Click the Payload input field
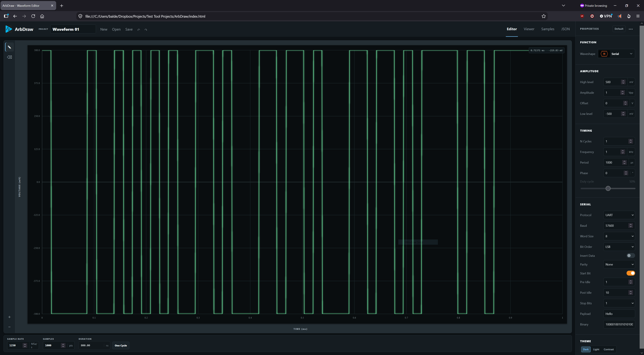This screenshot has height=355, width=644. (619, 314)
